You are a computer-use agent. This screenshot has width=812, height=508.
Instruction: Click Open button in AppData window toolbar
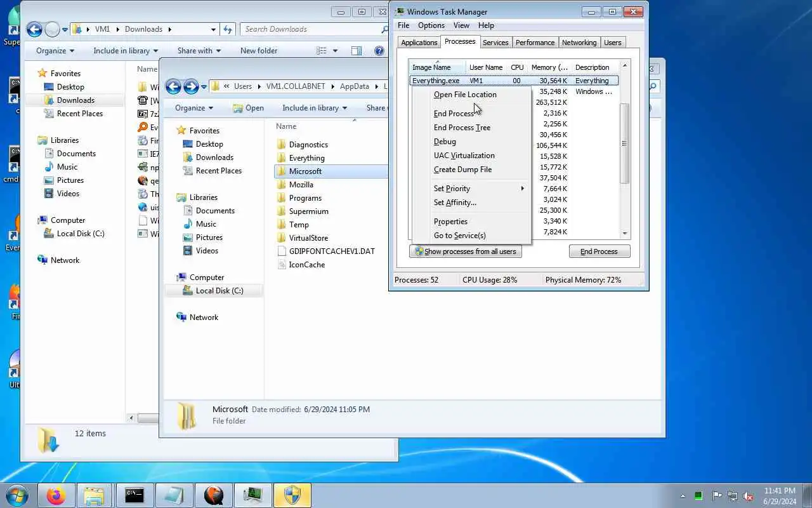tap(248, 108)
